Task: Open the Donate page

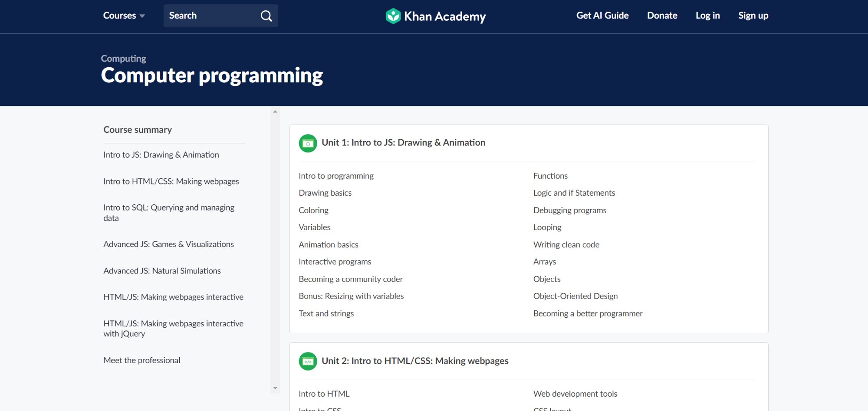Action: tap(662, 16)
